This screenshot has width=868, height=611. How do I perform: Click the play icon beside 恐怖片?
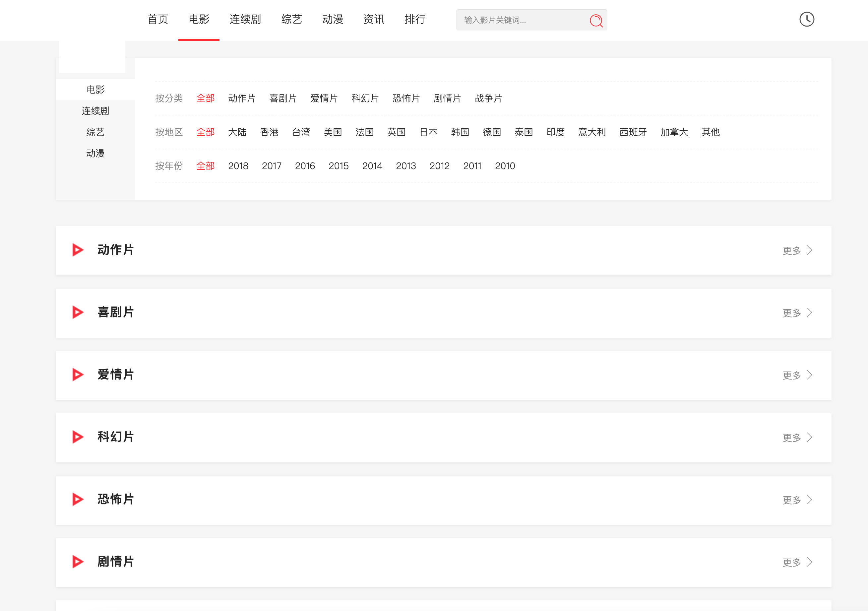[x=78, y=500]
